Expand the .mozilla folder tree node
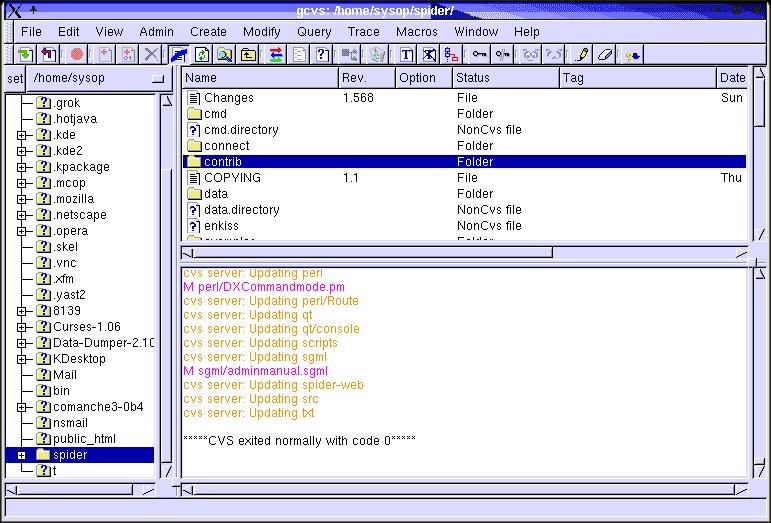The width and height of the screenshot is (771, 523). 22,199
